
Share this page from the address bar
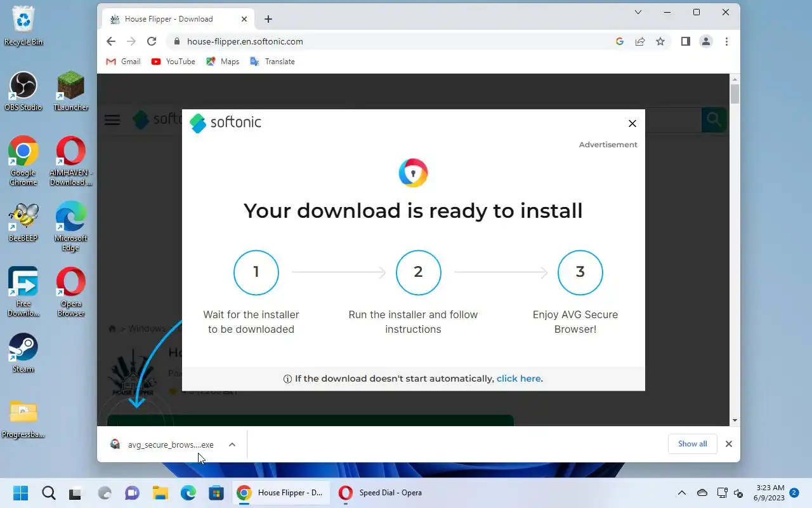click(x=640, y=41)
